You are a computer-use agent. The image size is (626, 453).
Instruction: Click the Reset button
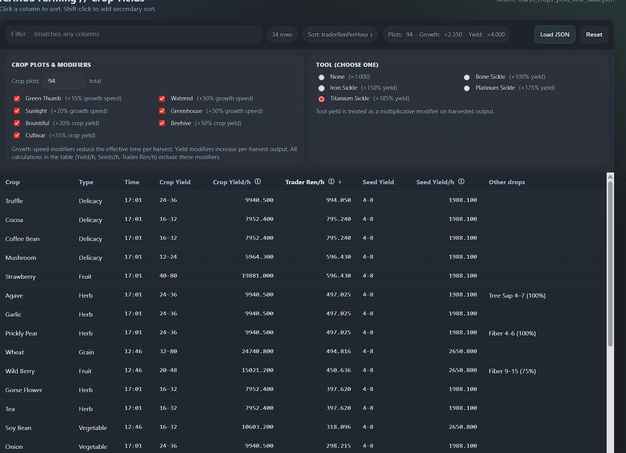point(594,35)
